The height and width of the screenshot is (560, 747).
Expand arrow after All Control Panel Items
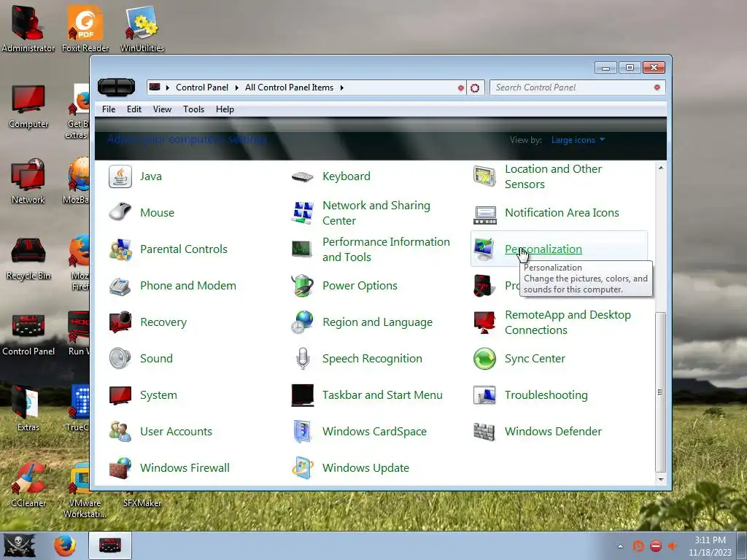(x=341, y=87)
